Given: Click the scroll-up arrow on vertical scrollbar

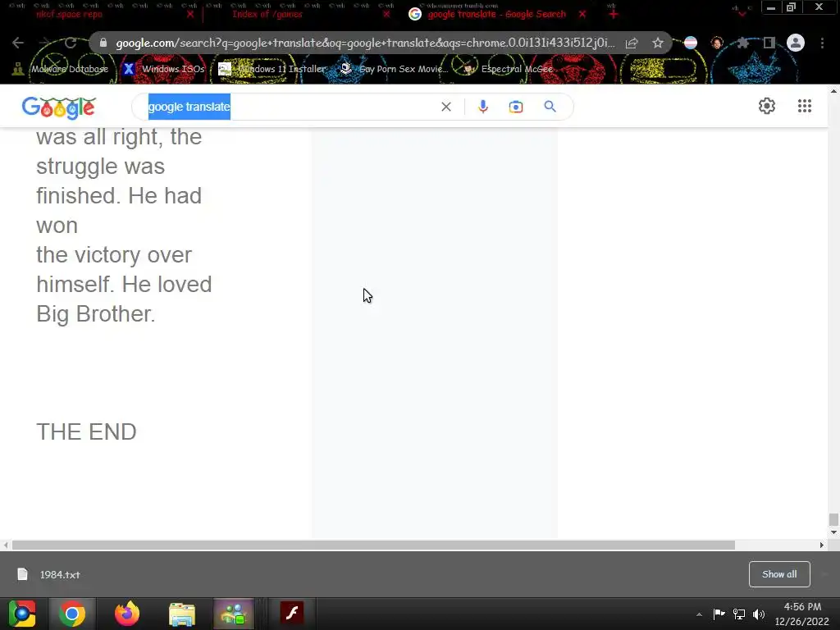Looking at the screenshot, I should [833, 91].
